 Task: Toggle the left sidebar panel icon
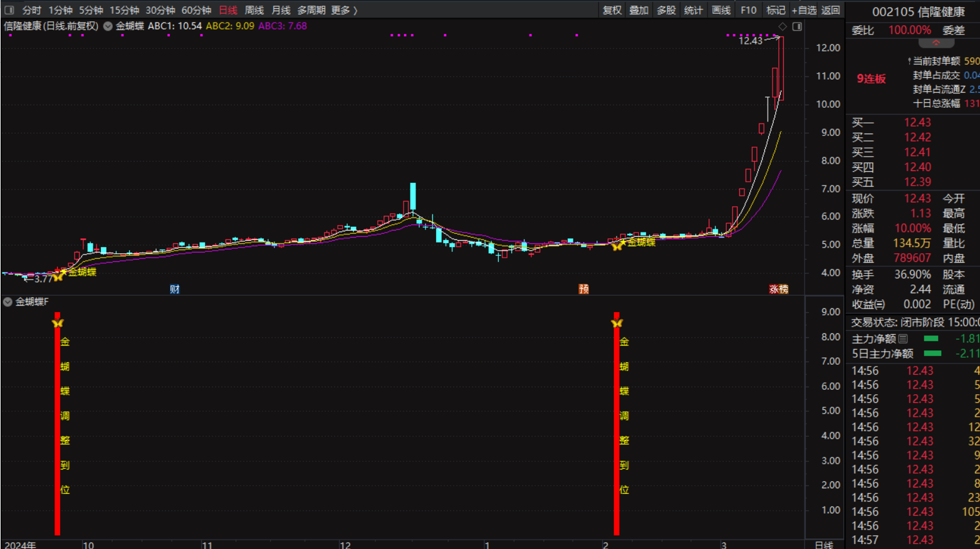pyautogui.click(x=9, y=10)
